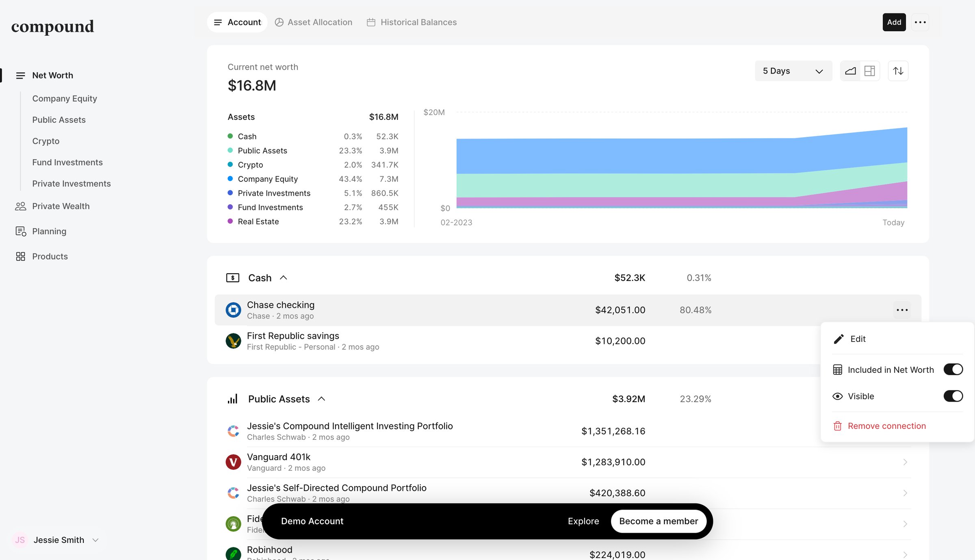The image size is (975, 560).
Task: Click the green Cash legend dot
Action: (230, 136)
